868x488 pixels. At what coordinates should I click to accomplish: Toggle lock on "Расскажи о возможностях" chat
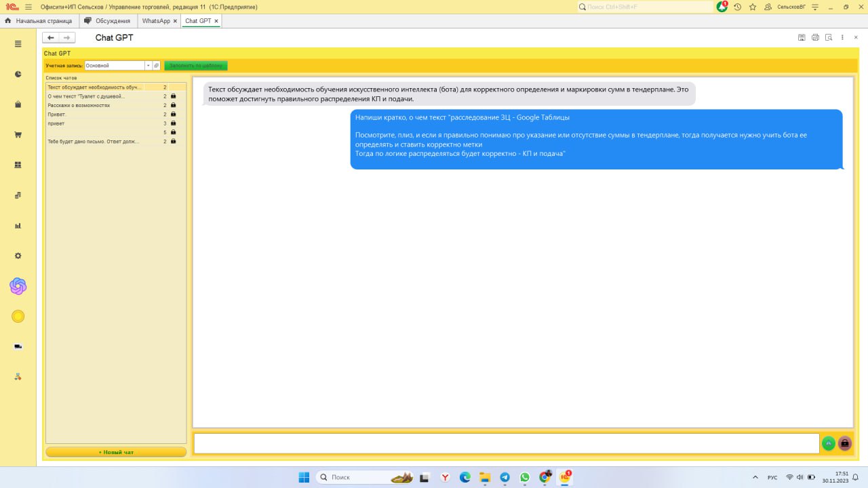click(x=174, y=105)
